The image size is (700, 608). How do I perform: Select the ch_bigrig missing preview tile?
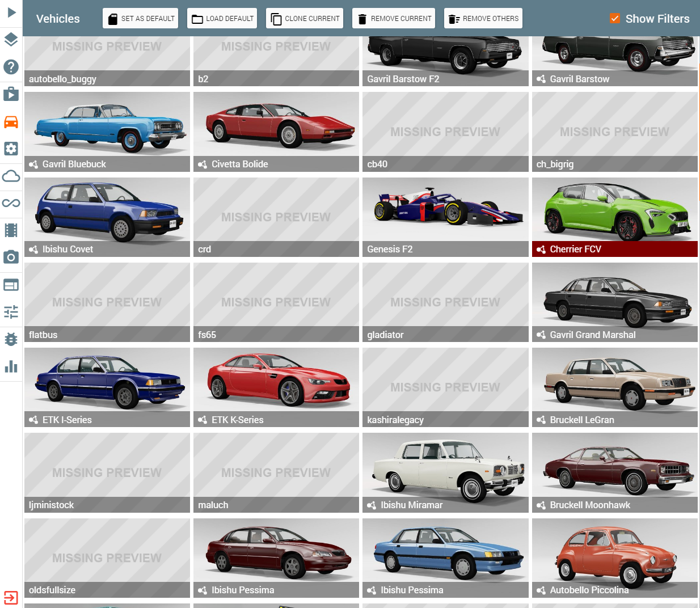click(615, 132)
